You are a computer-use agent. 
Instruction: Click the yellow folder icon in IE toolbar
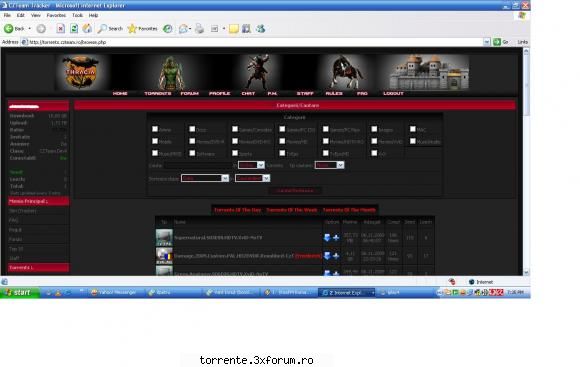(x=233, y=28)
